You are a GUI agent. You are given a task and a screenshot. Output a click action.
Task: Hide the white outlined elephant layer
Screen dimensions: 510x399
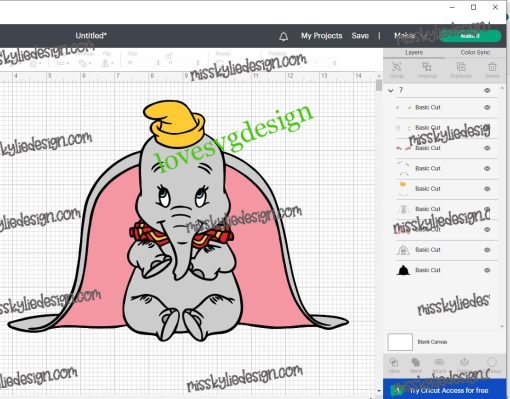[x=487, y=250]
